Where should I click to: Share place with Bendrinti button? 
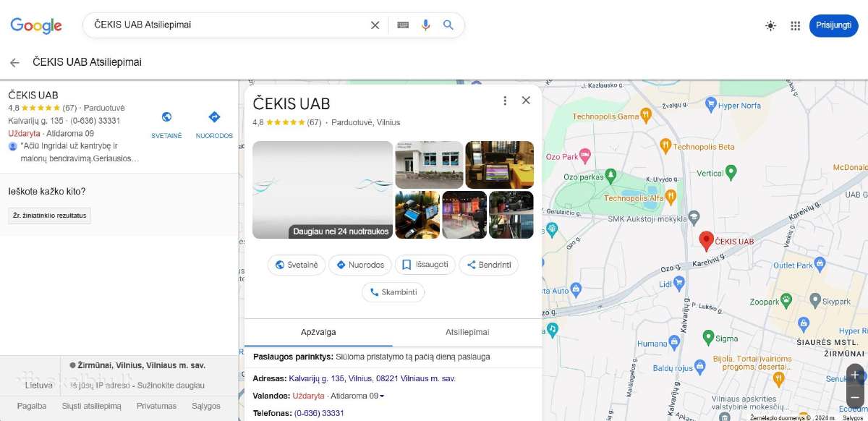[x=489, y=265]
